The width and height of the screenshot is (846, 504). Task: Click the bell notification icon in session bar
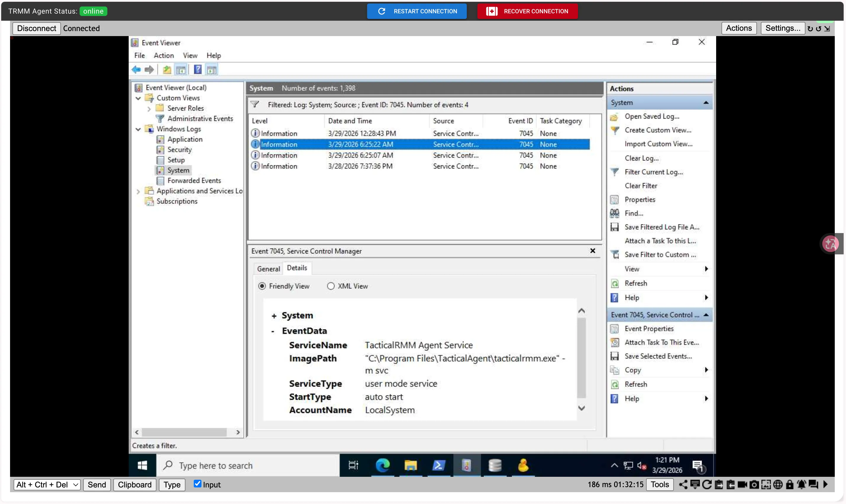tap(802, 485)
